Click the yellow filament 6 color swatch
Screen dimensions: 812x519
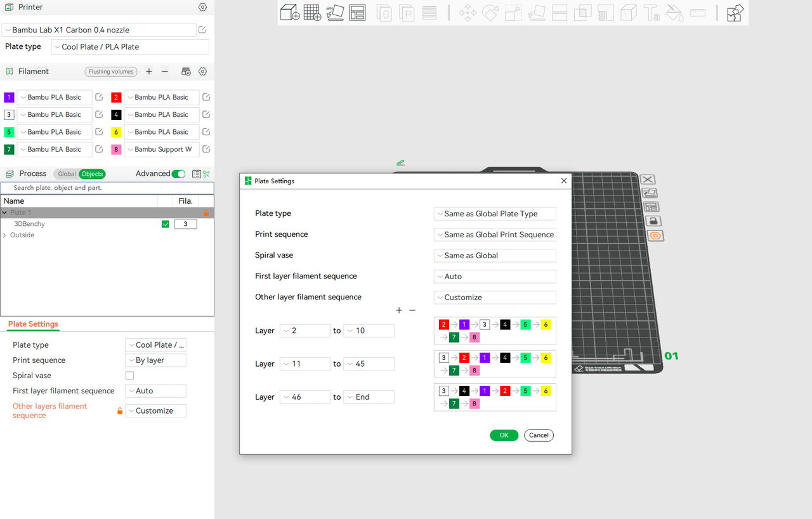[116, 132]
